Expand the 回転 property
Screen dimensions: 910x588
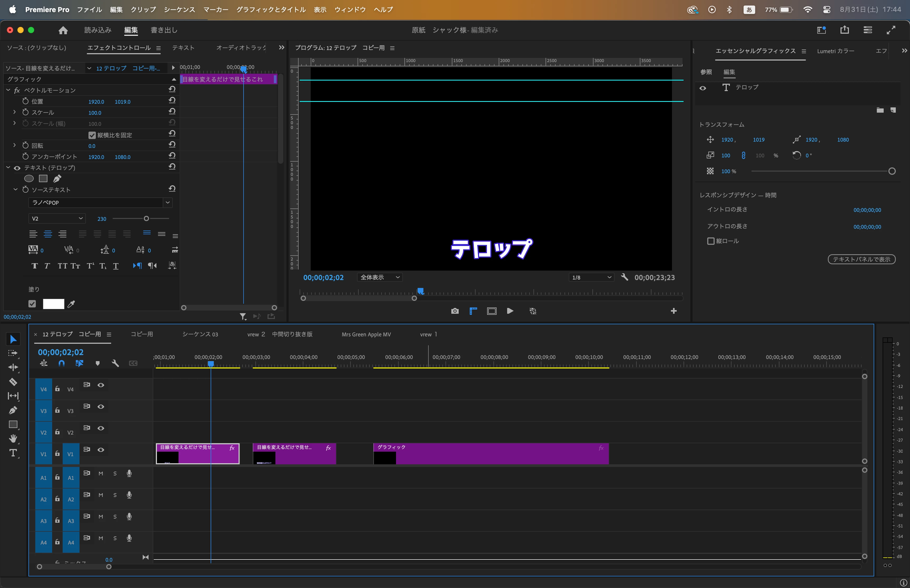click(x=14, y=146)
